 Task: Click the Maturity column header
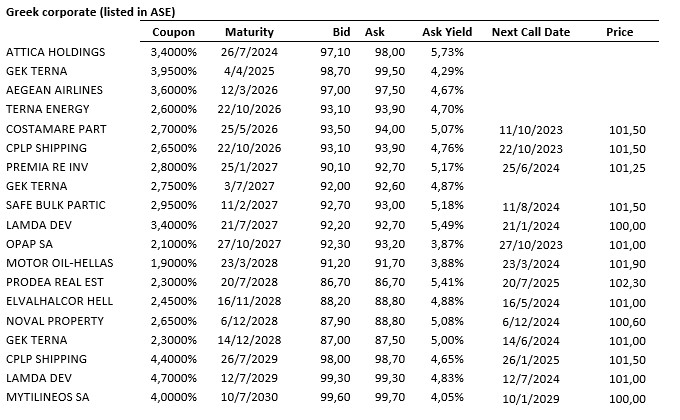coord(249,31)
